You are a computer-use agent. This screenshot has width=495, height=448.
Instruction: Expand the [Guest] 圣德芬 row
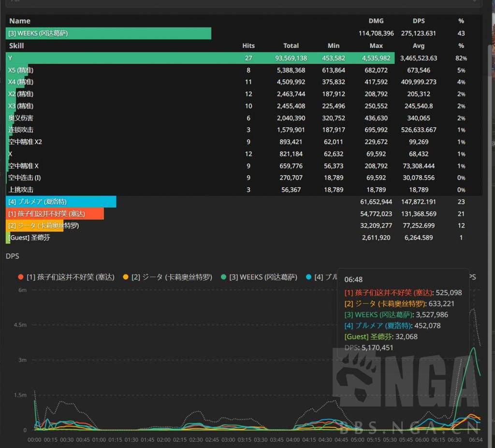click(29, 238)
